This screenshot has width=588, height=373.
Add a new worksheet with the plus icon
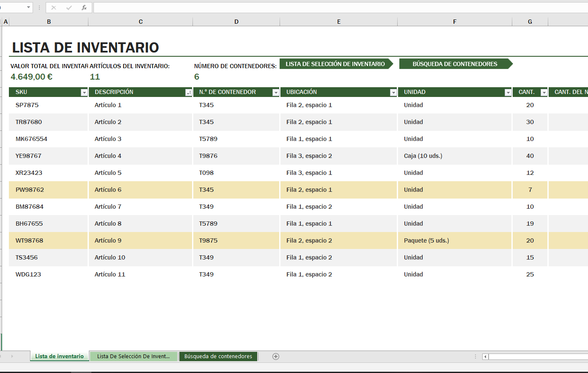[x=275, y=356]
